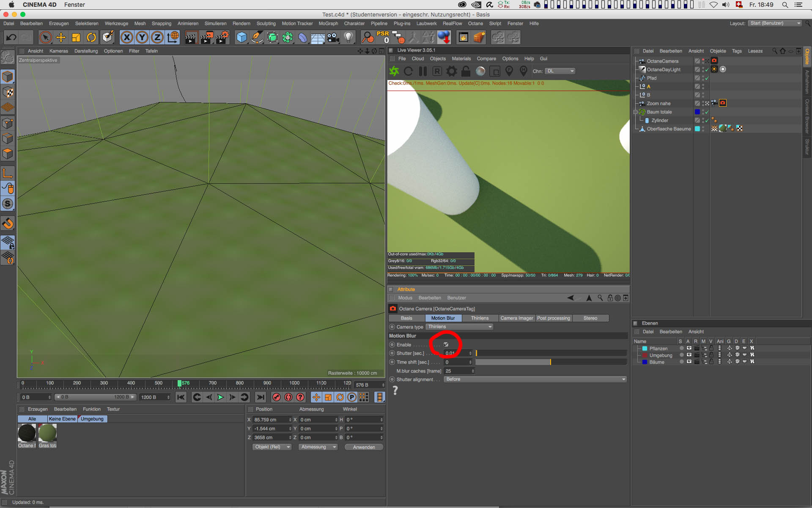Click the Time shift slider bar
Image resolution: width=812 pixels, height=508 pixels.
tap(550, 362)
